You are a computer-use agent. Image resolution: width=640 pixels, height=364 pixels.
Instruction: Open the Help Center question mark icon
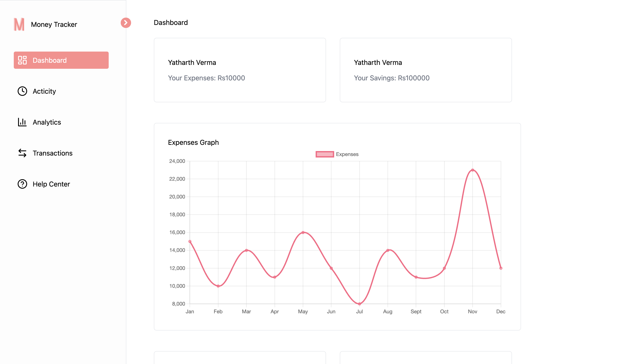click(22, 184)
